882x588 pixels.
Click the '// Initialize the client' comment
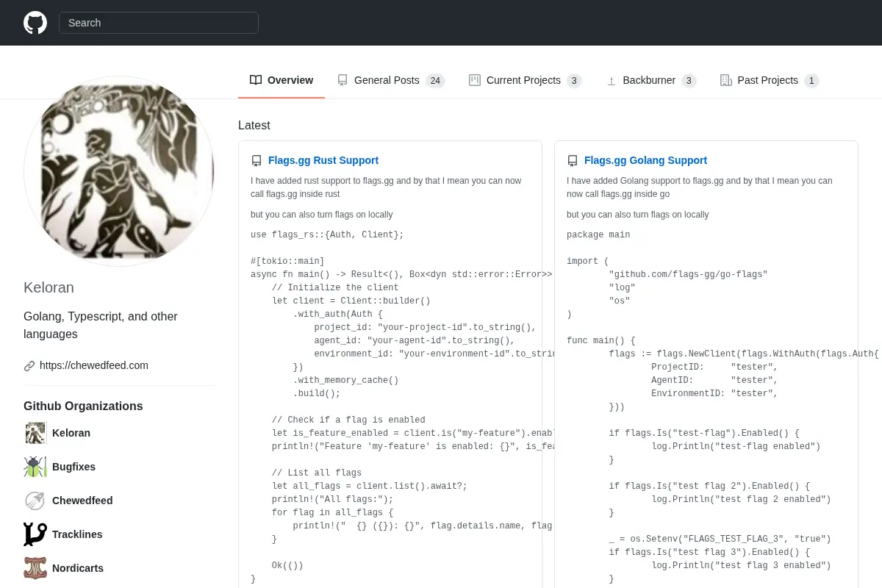pos(335,287)
